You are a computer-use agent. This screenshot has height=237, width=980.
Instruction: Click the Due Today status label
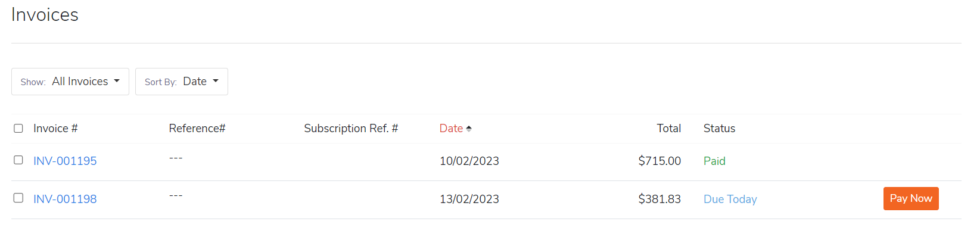click(730, 199)
